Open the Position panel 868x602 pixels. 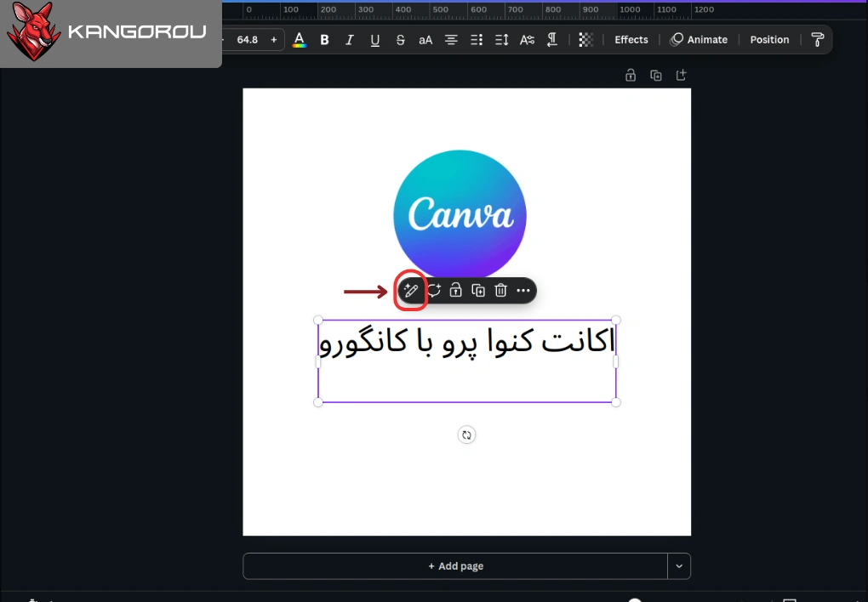click(769, 40)
